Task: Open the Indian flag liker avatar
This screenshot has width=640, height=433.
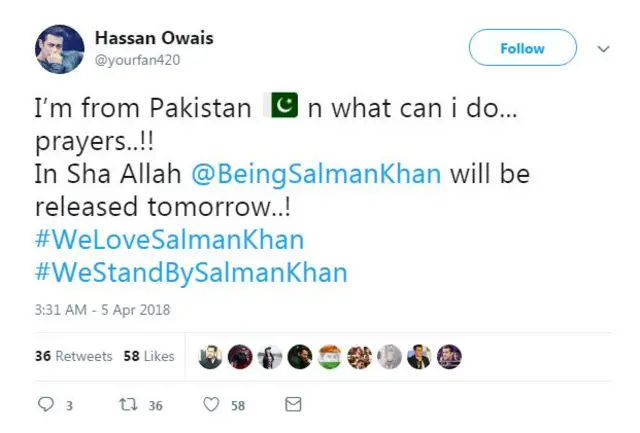Action: tap(330, 357)
